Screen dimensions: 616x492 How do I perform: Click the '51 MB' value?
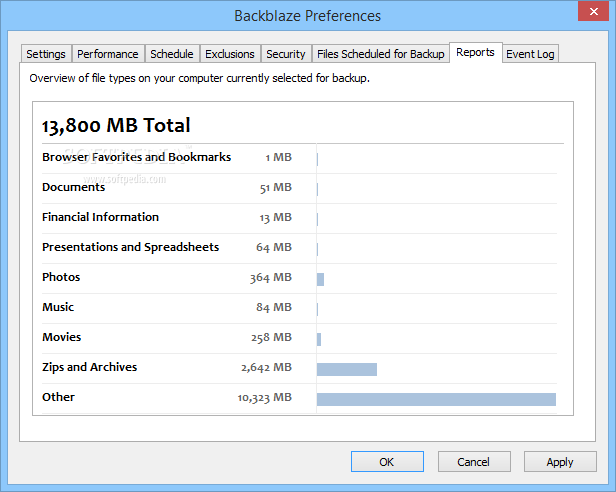click(x=275, y=187)
